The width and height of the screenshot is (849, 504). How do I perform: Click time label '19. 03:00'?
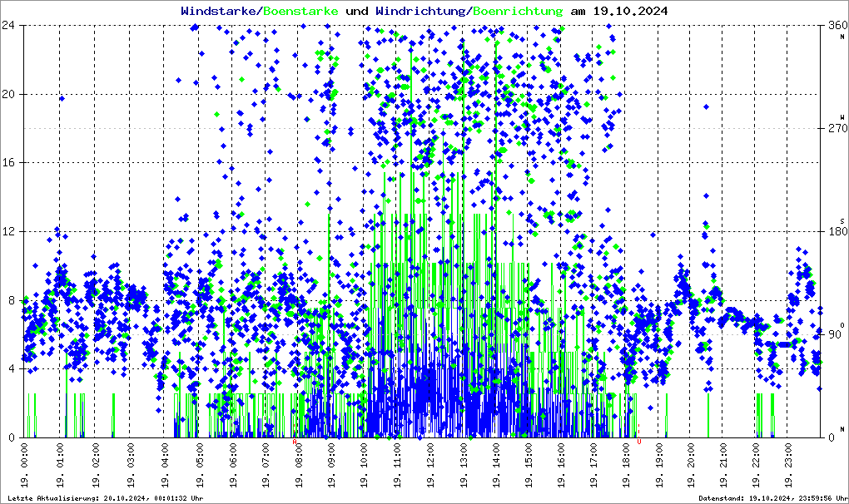[131, 465]
